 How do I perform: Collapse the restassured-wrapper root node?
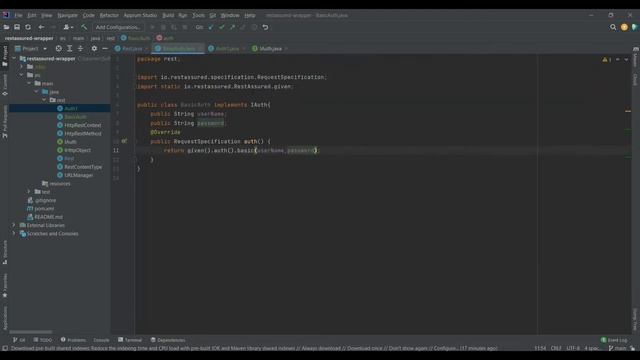tap(14, 59)
